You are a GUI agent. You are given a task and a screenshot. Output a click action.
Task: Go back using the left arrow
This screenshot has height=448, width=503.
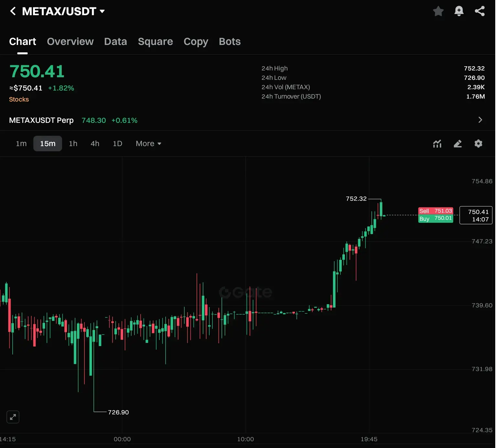pos(13,11)
